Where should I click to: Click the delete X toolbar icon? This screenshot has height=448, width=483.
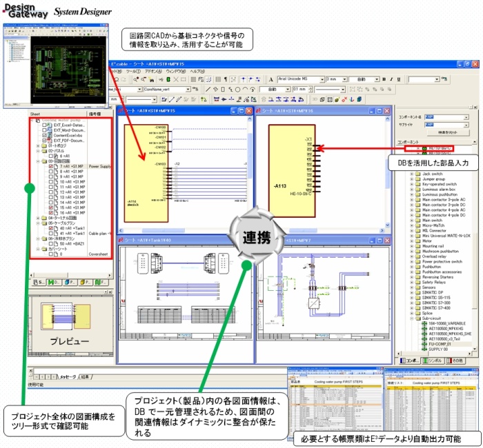(176, 79)
